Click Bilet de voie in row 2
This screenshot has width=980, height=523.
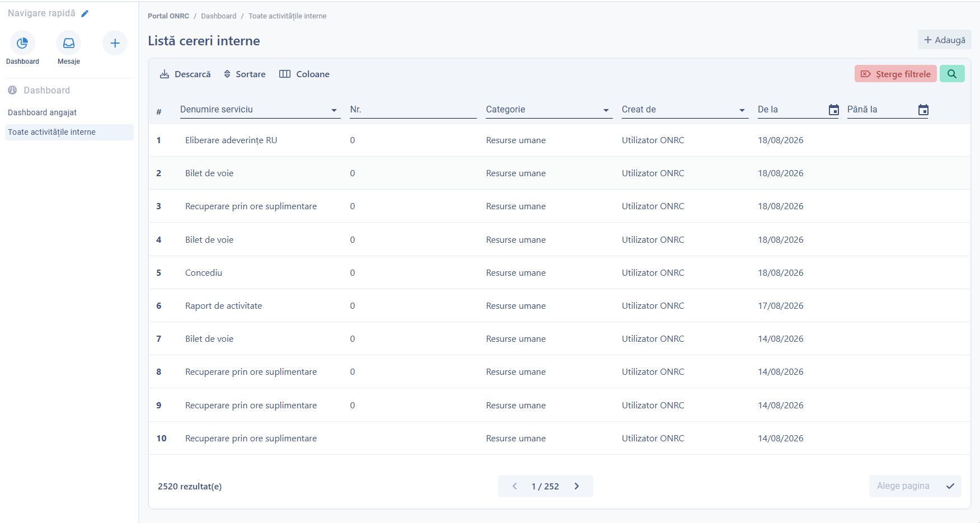pyautogui.click(x=209, y=173)
